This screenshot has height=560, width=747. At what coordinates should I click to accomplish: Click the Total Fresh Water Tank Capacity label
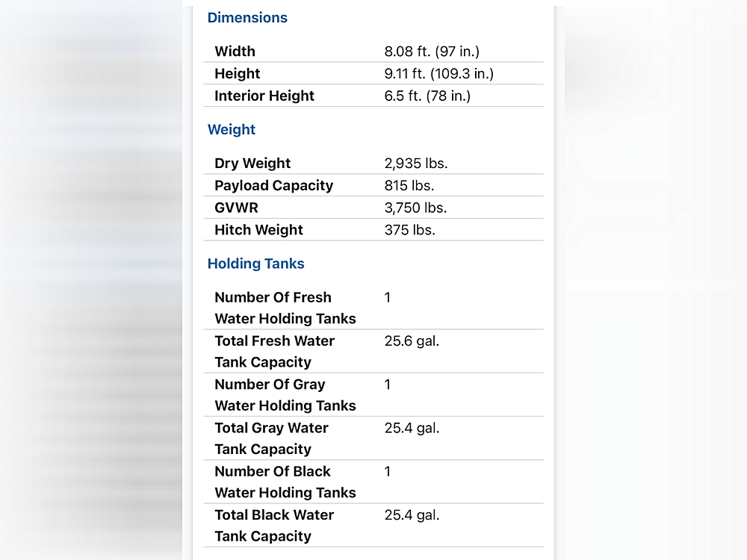pyautogui.click(x=274, y=351)
